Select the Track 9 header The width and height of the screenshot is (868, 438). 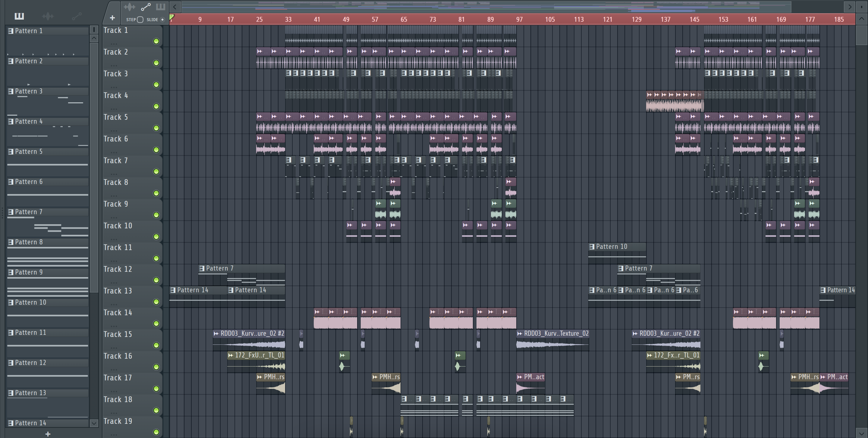[132, 210]
